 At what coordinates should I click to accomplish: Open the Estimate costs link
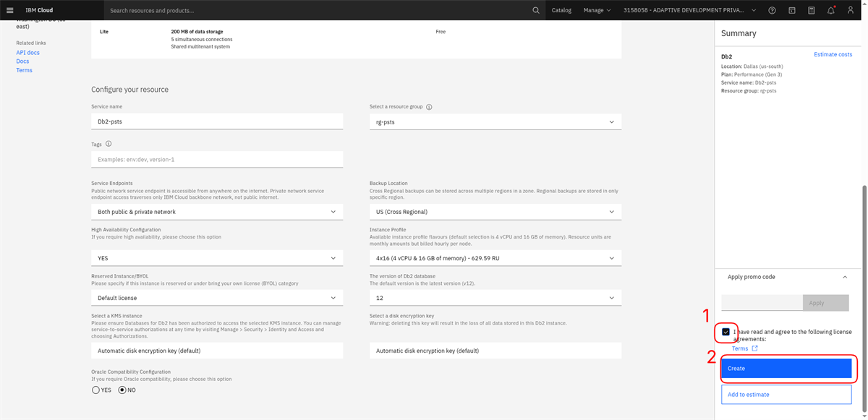click(x=833, y=54)
